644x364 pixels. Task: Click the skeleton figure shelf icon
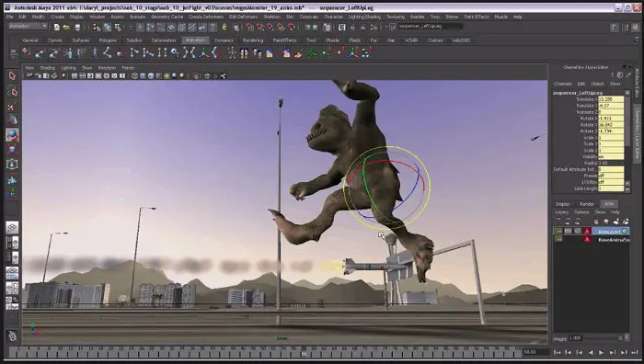tap(232, 52)
